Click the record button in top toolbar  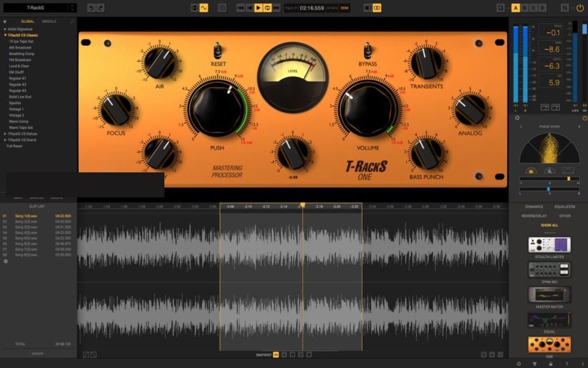coord(222,8)
